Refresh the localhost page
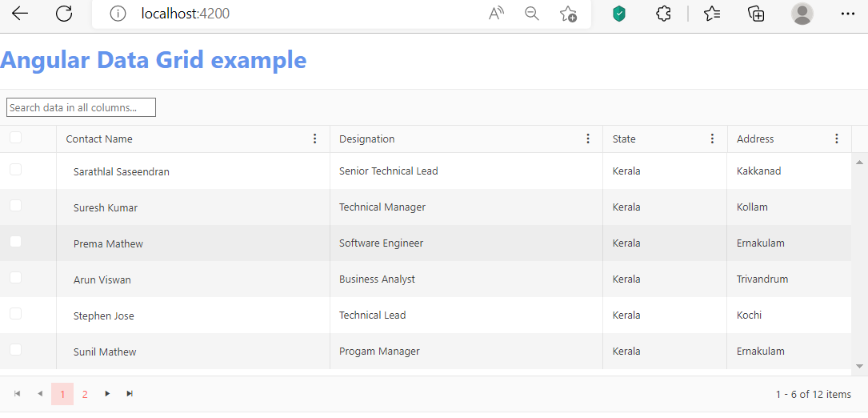This screenshot has height=418, width=868. tap(64, 14)
